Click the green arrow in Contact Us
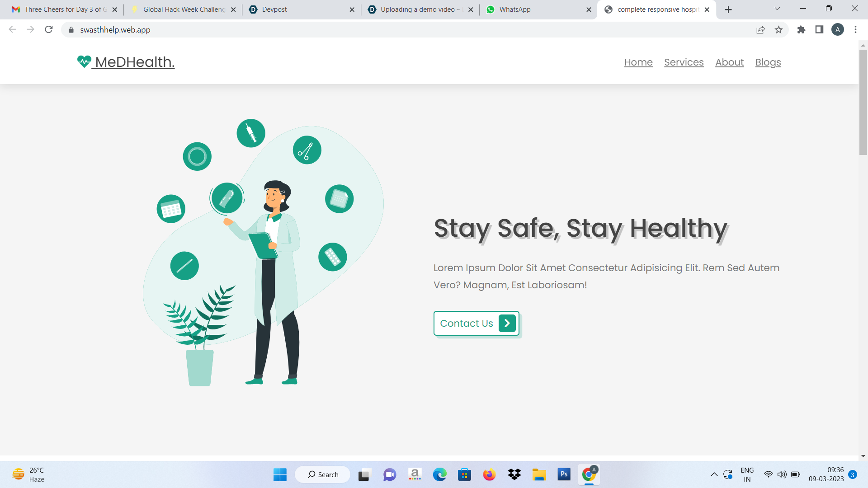This screenshot has height=488, width=868. click(x=507, y=324)
